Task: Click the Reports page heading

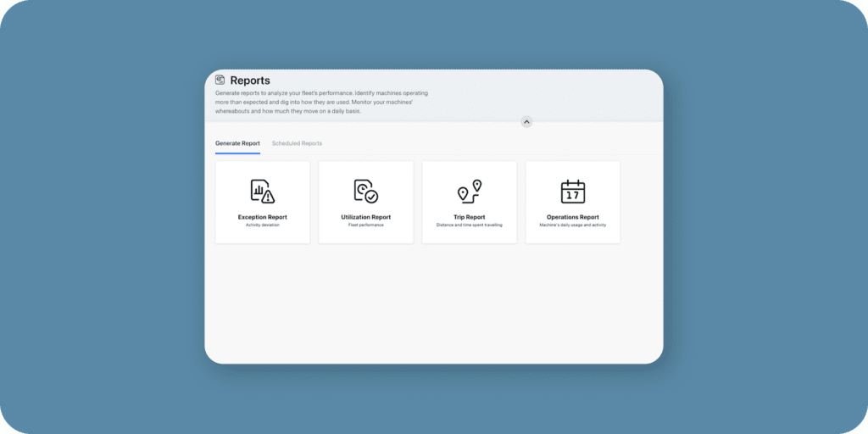Action: (x=250, y=81)
